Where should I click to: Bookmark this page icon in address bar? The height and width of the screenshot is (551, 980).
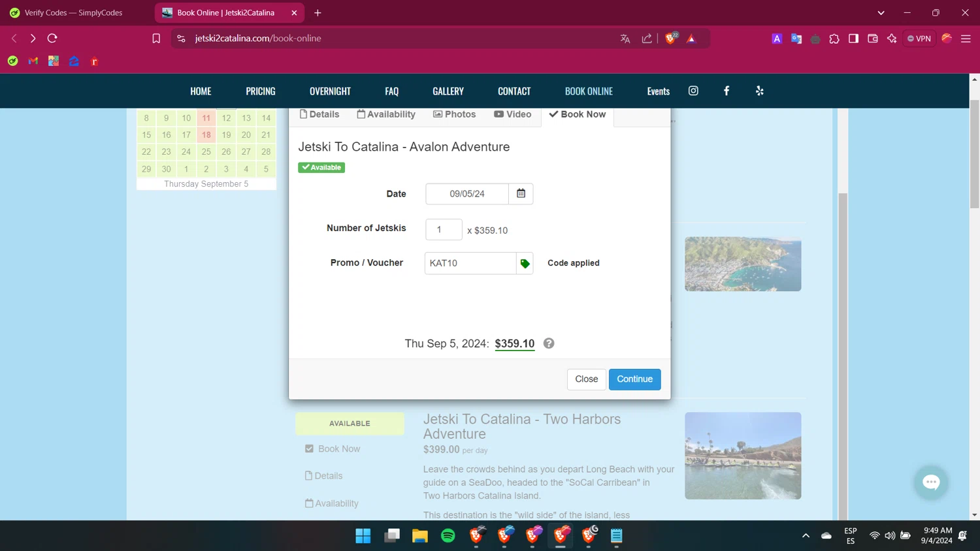(156, 39)
